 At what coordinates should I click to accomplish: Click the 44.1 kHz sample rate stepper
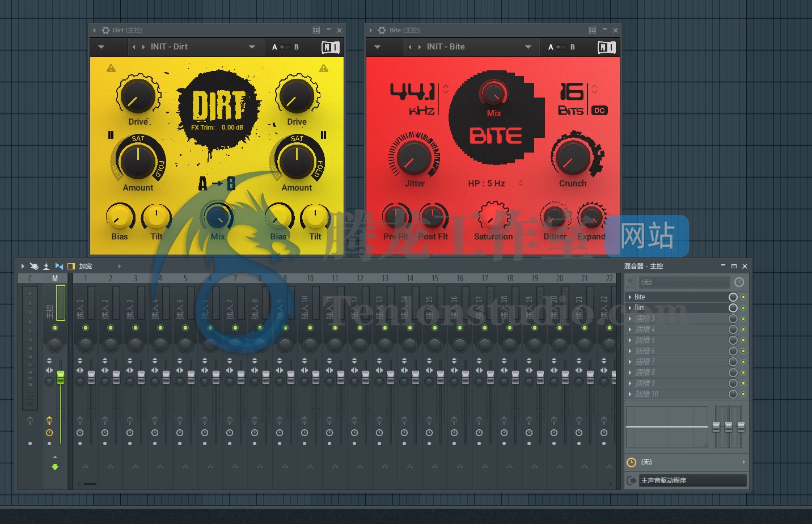point(446,89)
